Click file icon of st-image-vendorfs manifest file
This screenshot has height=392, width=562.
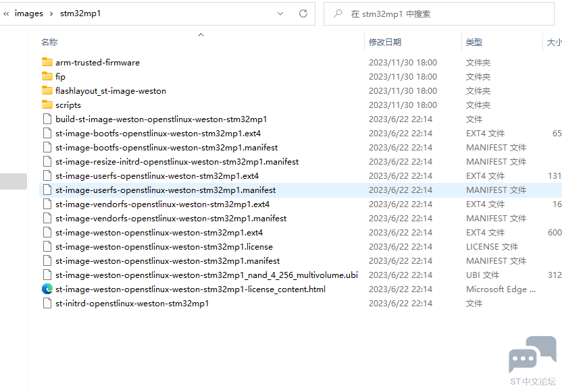47,218
